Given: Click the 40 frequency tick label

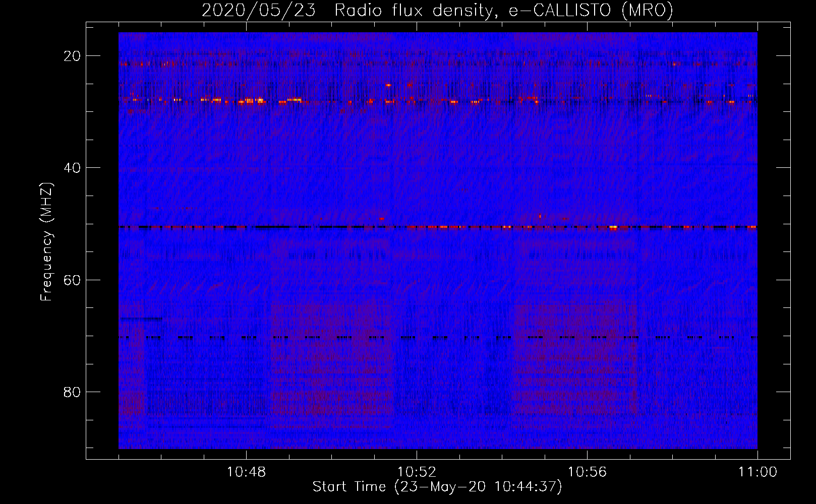Looking at the screenshot, I should tap(73, 168).
